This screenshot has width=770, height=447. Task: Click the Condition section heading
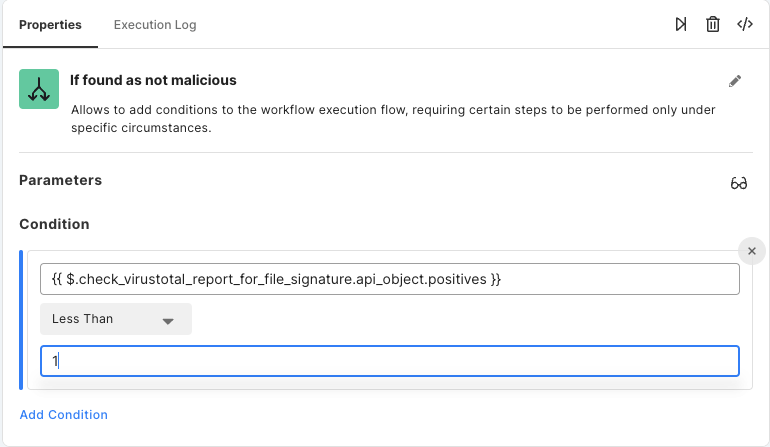[x=54, y=224]
